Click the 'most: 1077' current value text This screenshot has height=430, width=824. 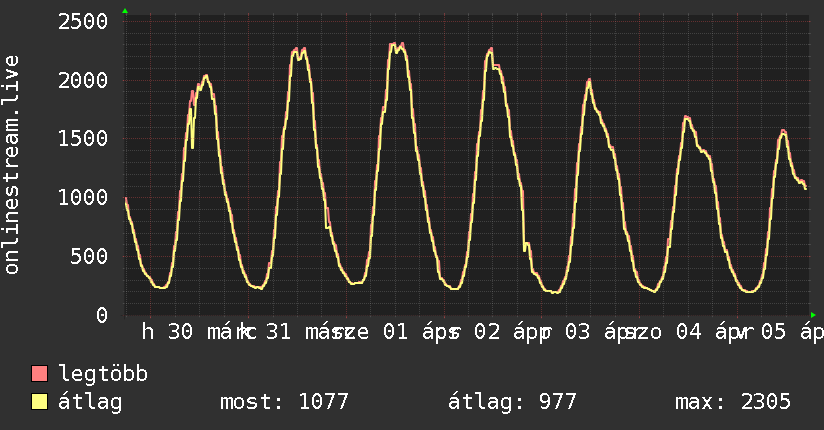[284, 402]
